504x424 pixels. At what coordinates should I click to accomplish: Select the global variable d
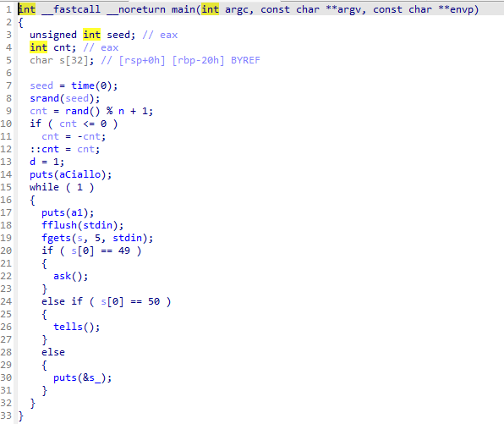[x=32, y=162]
